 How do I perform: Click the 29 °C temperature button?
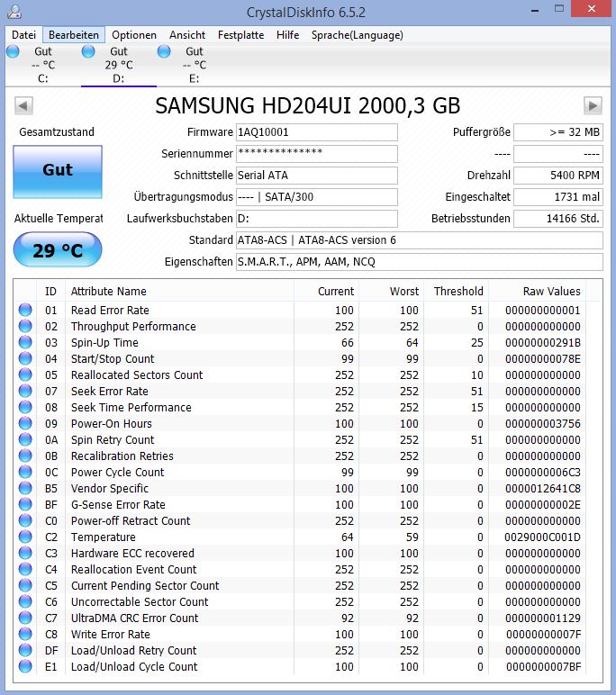[x=58, y=249]
